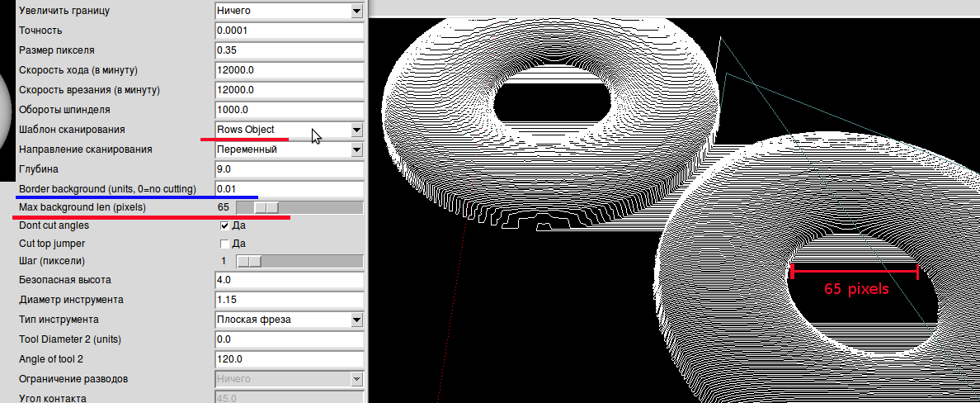Viewport: 980px width, 403px height.
Task: Click the greyed-out Ограничение разводов dropdown
Action: 289,379
